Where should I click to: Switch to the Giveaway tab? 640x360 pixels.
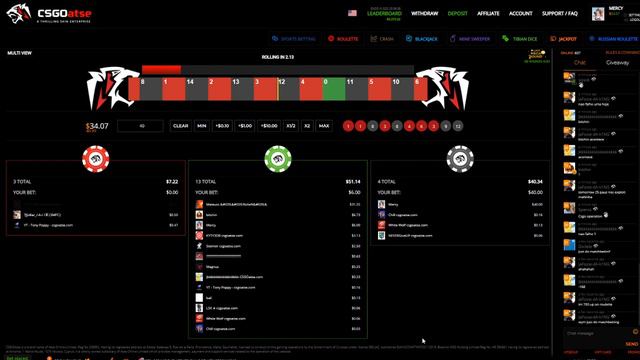[617, 62]
